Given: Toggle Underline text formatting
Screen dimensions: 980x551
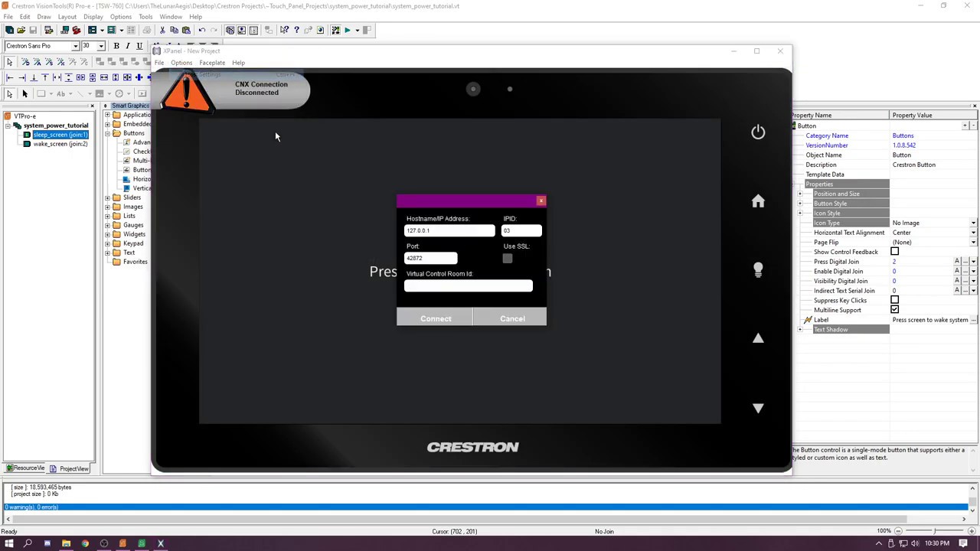Looking at the screenshot, I should pos(139,46).
